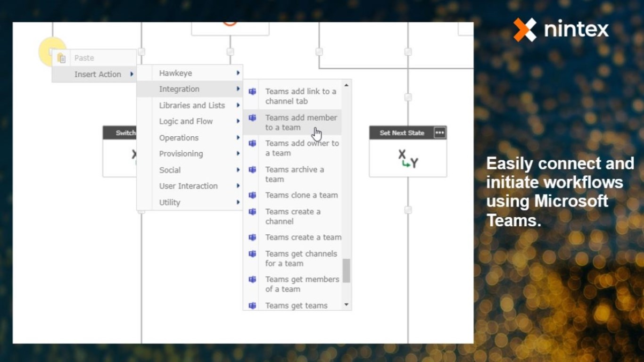
Task: Click the Paste clipboard icon
Action: (x=61, y=58)
